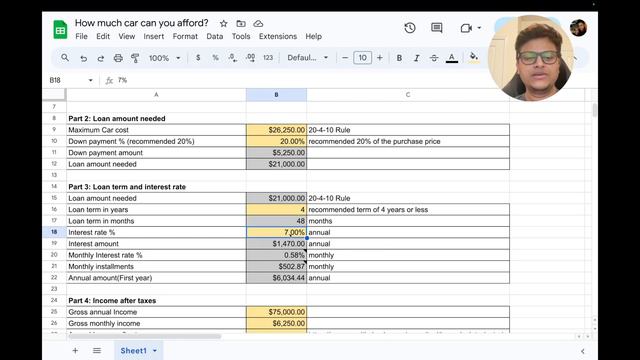Open Sheet1 tab options arrow

tap(155, 351)
